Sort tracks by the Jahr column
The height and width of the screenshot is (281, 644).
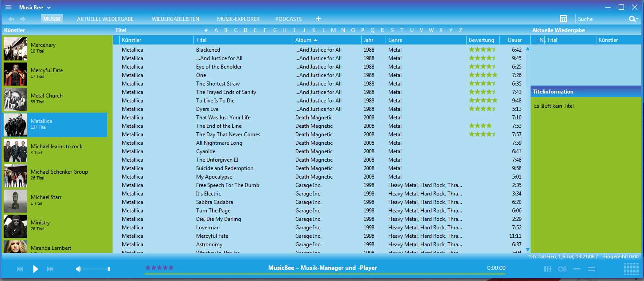click(x=374, y=40)
